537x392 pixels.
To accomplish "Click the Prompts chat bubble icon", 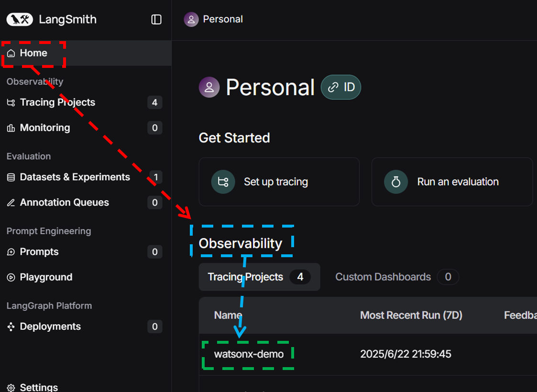I will pyautogui.click(x=11, y=252).
